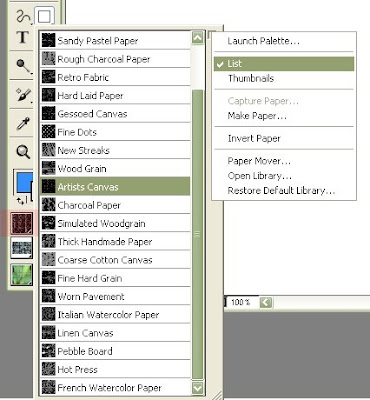Choose Fine Hard Grain paper

[115, 278]
